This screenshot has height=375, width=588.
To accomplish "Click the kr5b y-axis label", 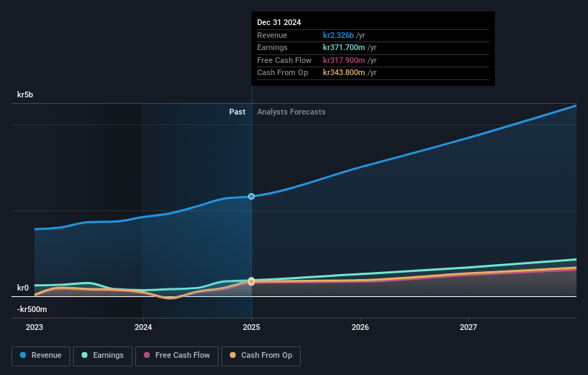I will (25, 94).
